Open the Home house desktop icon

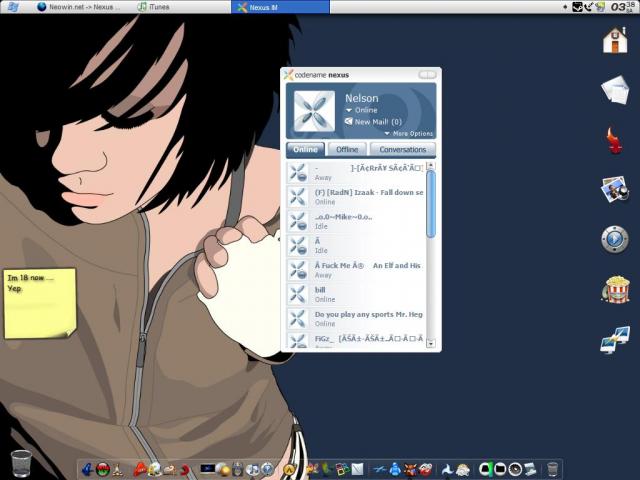click(x=615, y=40)
